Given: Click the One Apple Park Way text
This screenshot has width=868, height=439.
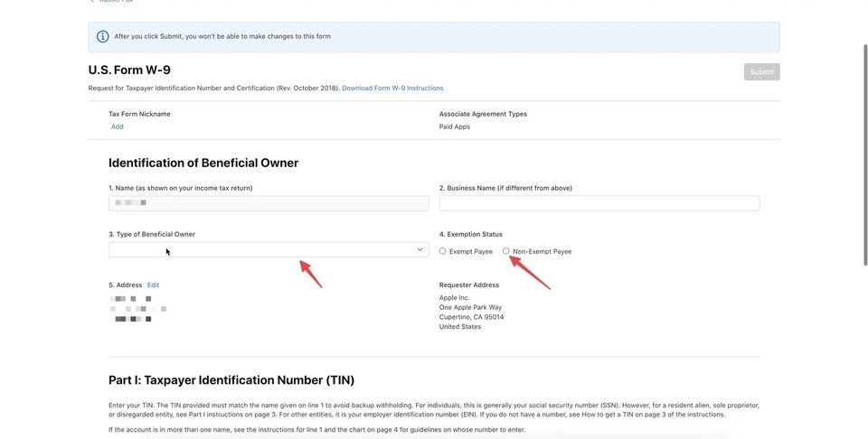Looking at the screenshot, I should click(470, 307).
